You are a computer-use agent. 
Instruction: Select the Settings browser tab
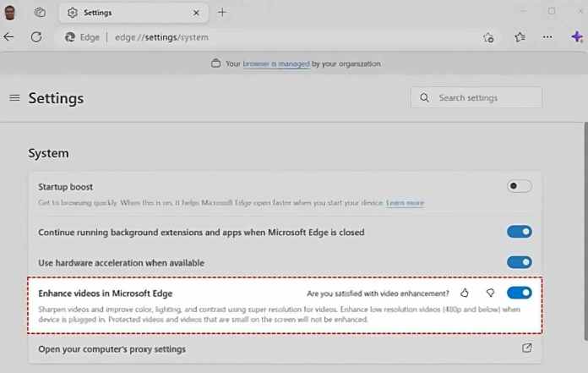click(133, 13)
